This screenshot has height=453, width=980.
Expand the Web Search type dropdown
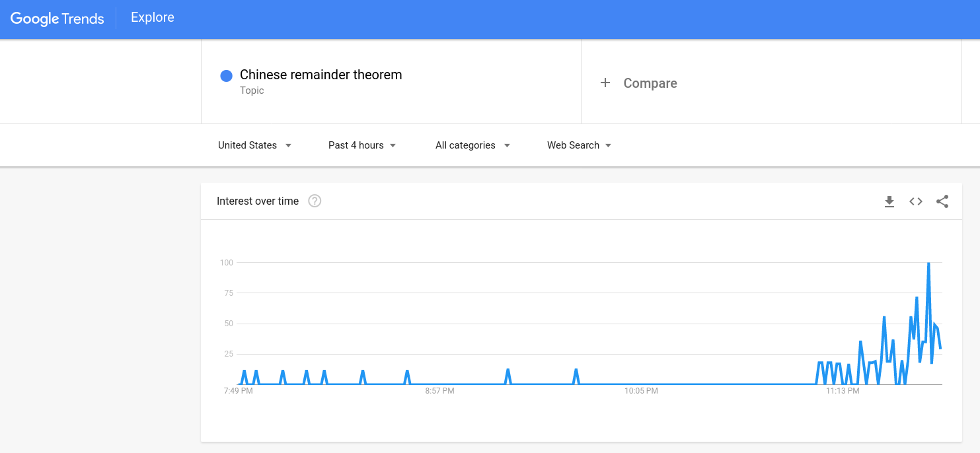tap(579, 145)
